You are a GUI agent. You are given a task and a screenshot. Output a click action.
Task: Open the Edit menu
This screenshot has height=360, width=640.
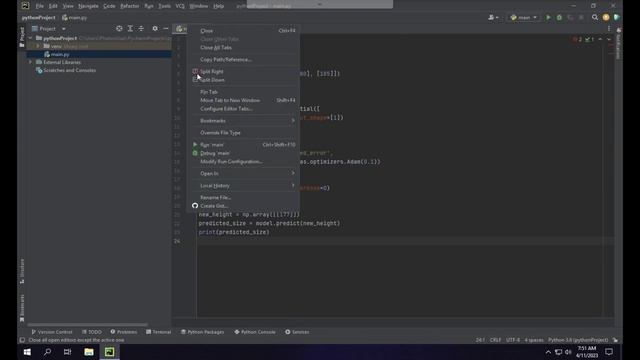[53, 6]
